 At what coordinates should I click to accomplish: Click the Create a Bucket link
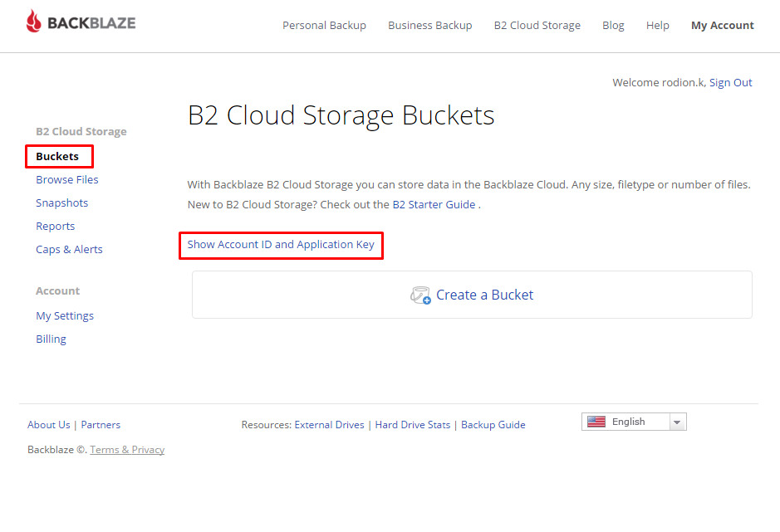pos(484,295)
